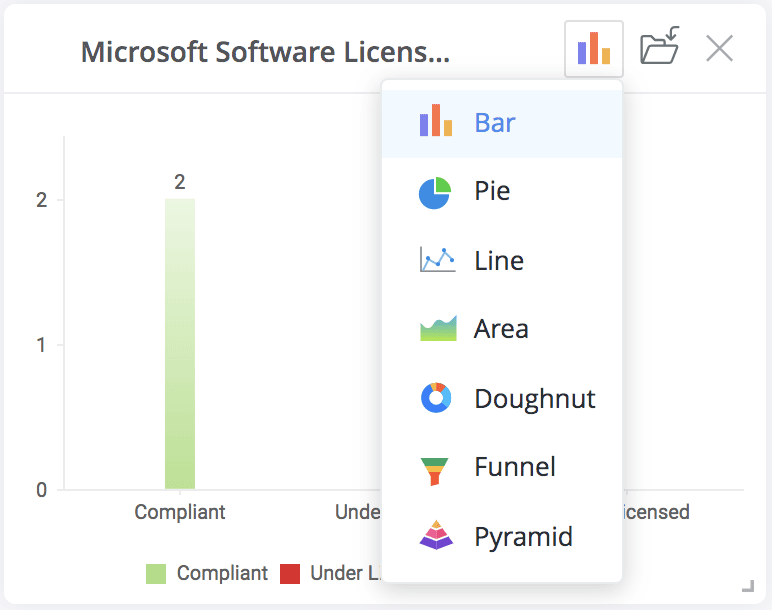The width and height of the screenshot is (772, 610).
Task: Click the green Compliant legend swatch
Action: (156, 573)
